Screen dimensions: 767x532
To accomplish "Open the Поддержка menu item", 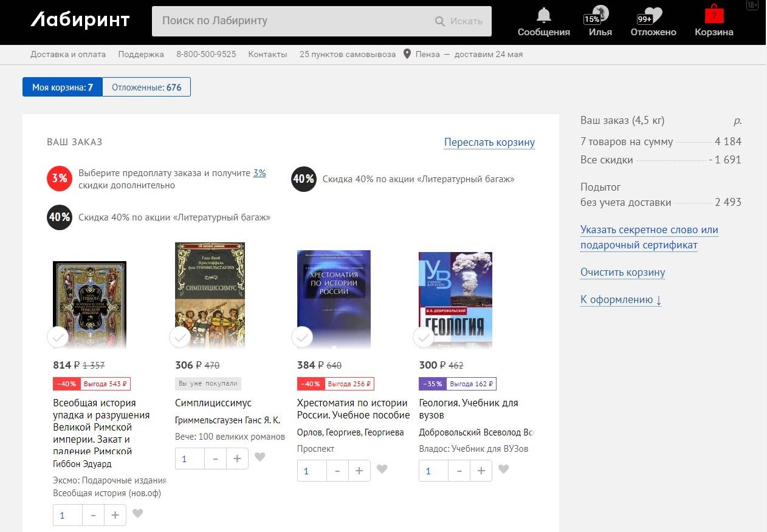I will [x=141, y=54].
